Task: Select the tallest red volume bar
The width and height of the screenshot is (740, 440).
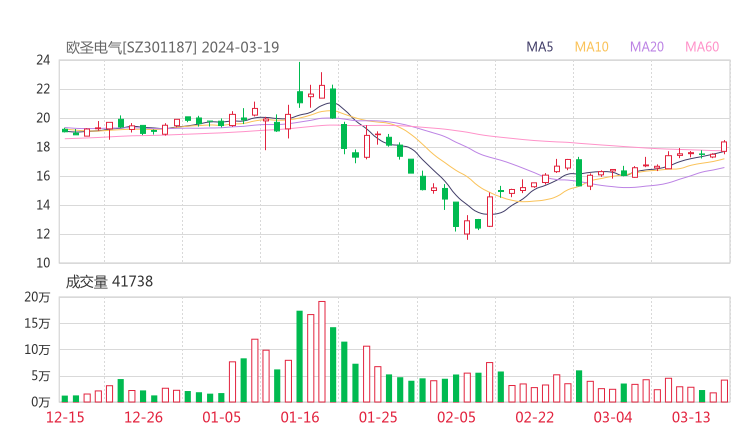Action: point(322,352)
